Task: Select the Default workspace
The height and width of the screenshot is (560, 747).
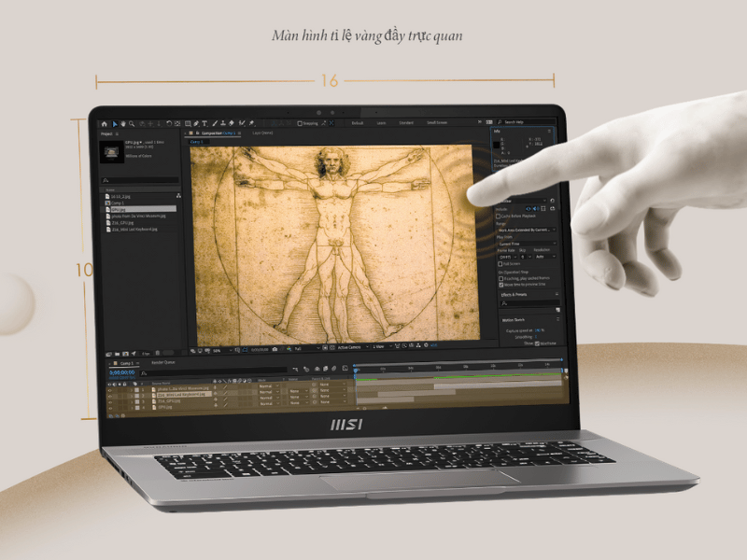Action: click(x=358, y=123)
